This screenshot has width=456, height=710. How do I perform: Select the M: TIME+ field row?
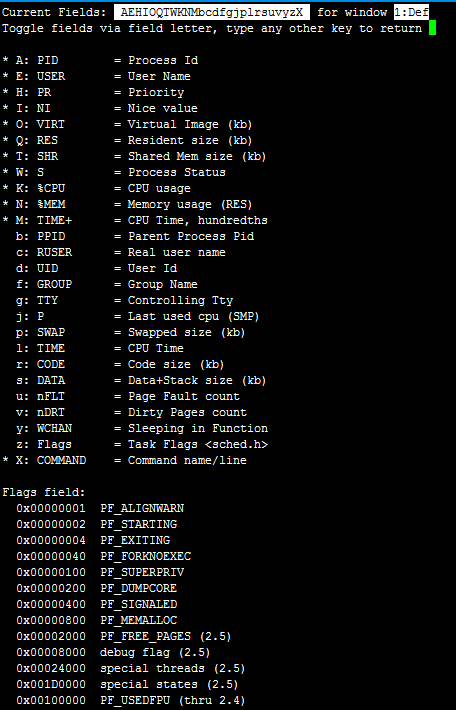pyautogui.click(x=135, y=221)
